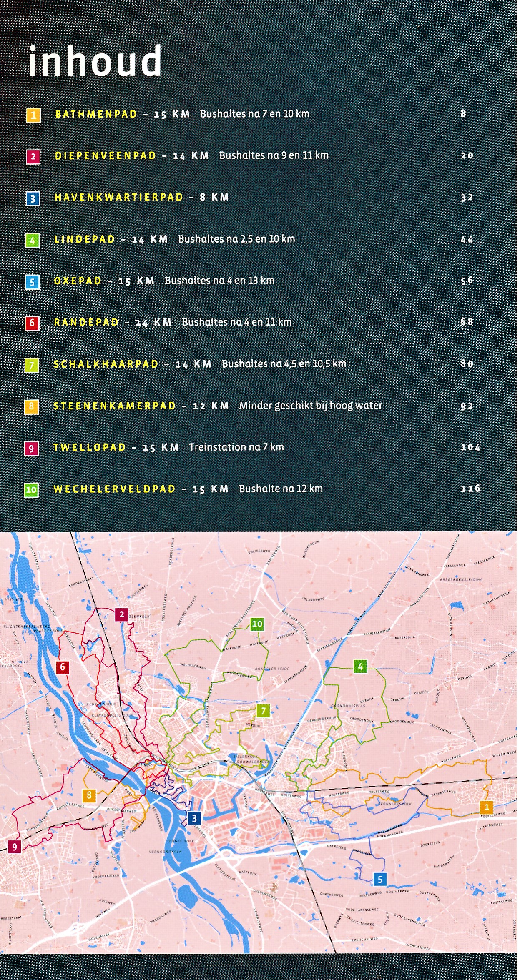Click the 'inhoud' heading

pos(95,61)
